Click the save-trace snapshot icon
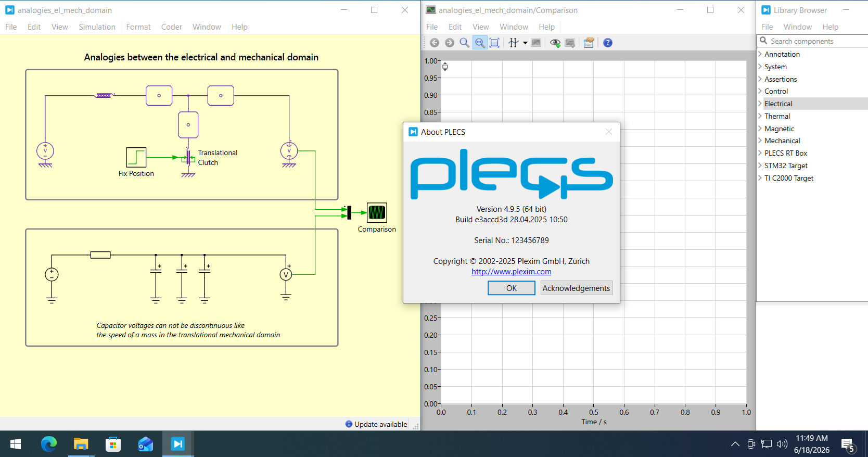Screen dimensions: 868x457 [570, 43]
